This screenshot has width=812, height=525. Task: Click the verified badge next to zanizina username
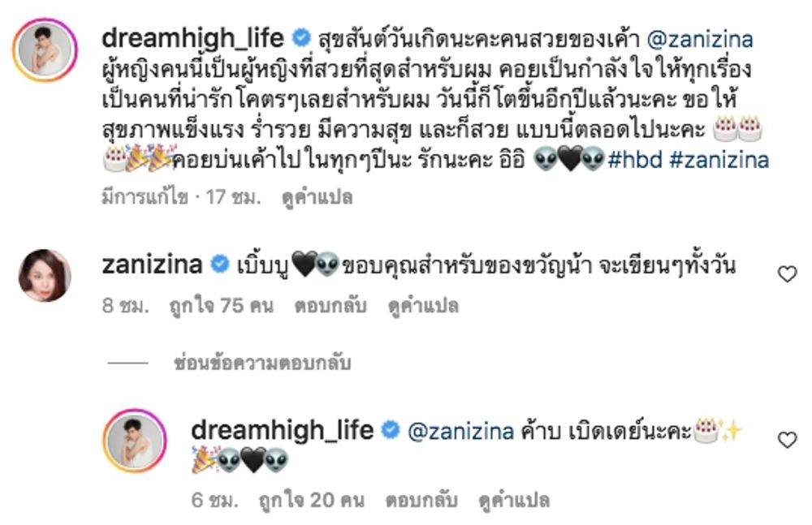219,264
